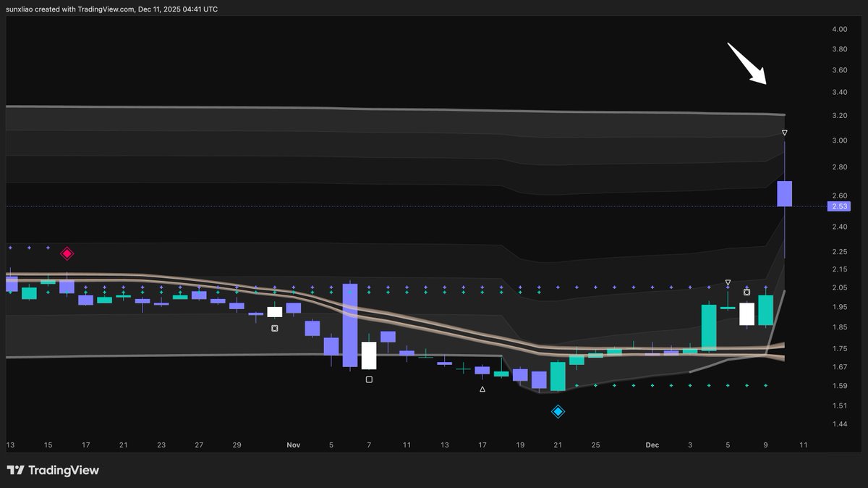Click the 9 date axis label

[765, 445]
